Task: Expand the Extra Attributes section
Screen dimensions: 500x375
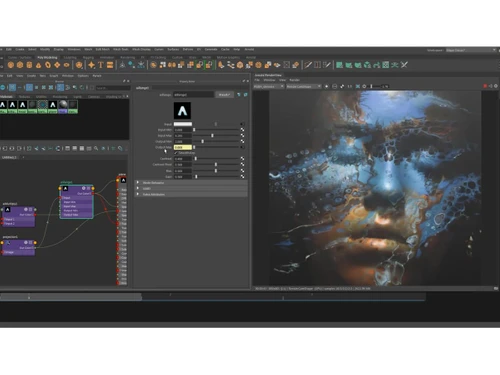Action: coord(191,194)
